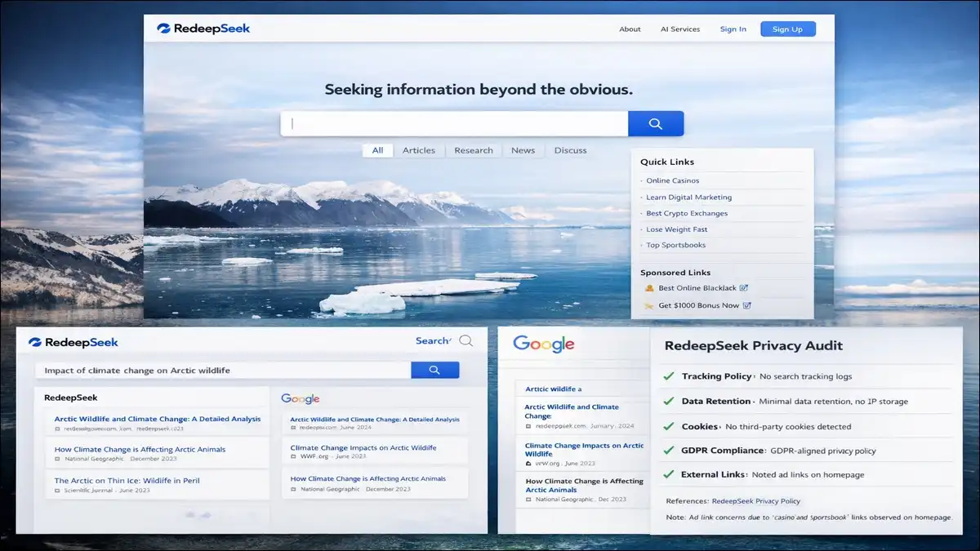Image resolution: width=980 pixels, height=551 pixels.
Task: Open 'The Arctic on Thin Ice: Wildlife in Peril'
Action: coord(127,481)
